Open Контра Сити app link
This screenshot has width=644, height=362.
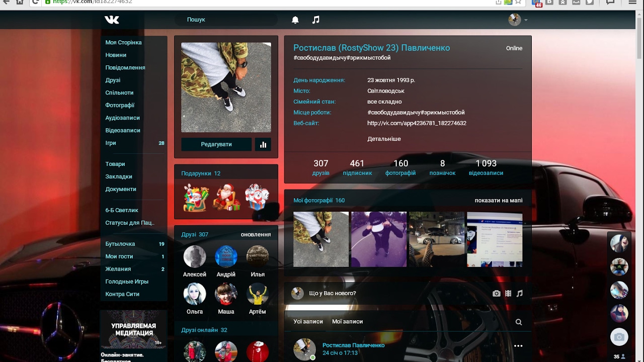click(122, 294)
